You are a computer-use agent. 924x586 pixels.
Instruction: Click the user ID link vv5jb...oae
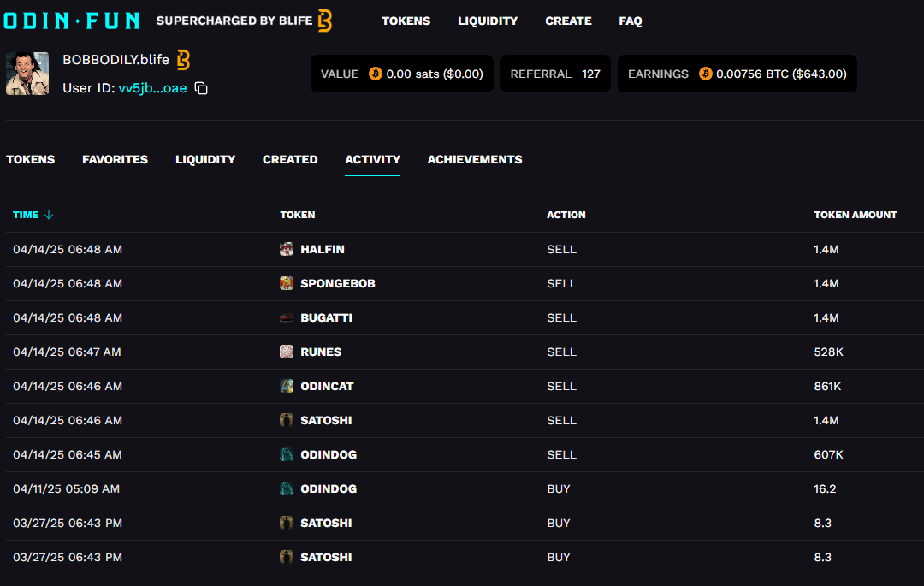(152, 88)
